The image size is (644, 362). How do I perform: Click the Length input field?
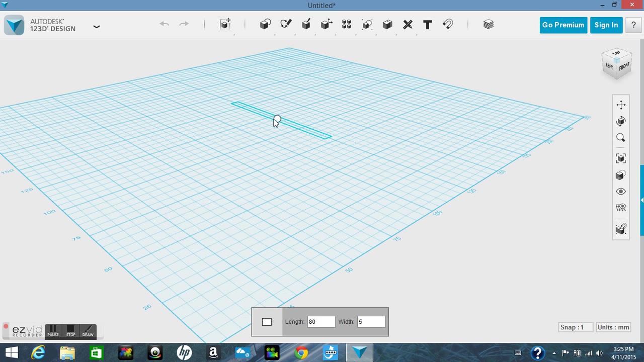pyautogui.click(x=321, y=322)
